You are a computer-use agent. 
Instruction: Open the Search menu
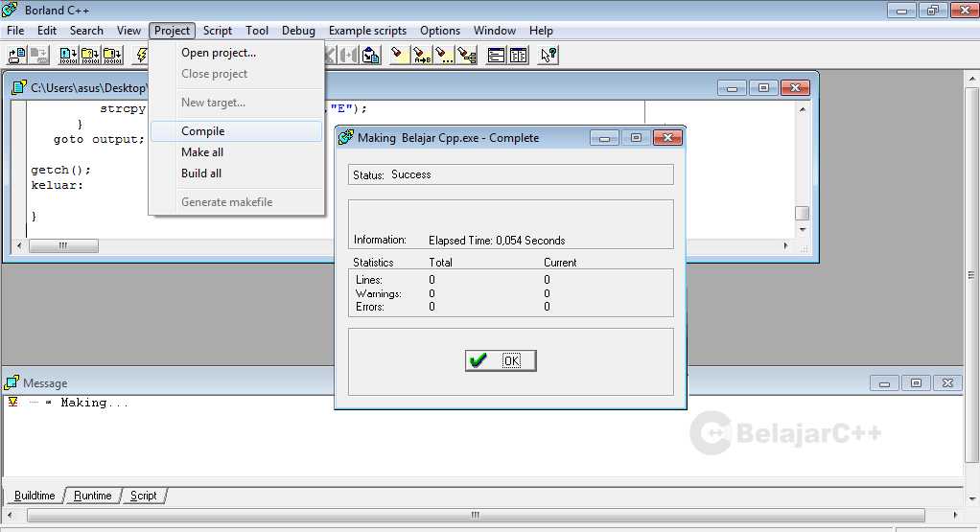[x=86, y=31]
